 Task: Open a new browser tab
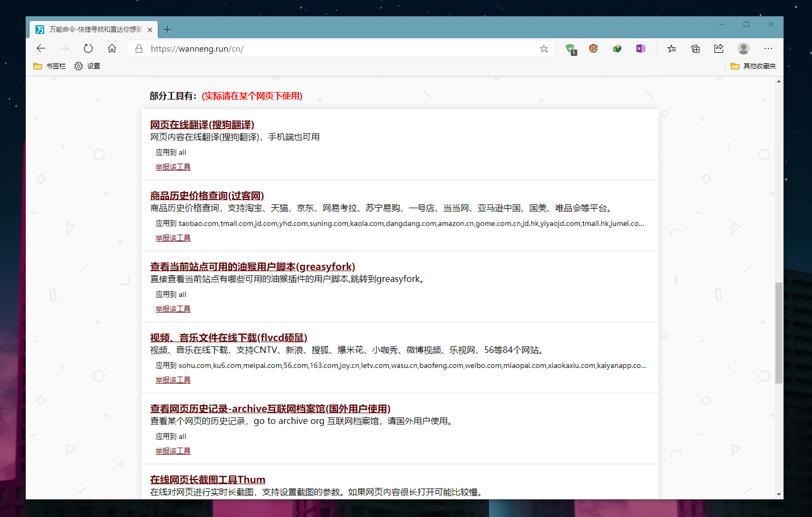click(167, 30)
